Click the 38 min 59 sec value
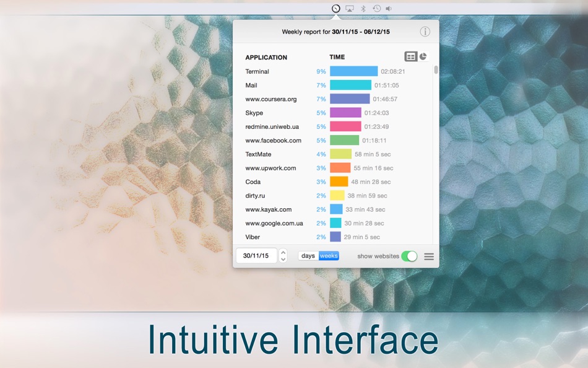This screenshot has width=588, height=368. click(x=367, y=196)
